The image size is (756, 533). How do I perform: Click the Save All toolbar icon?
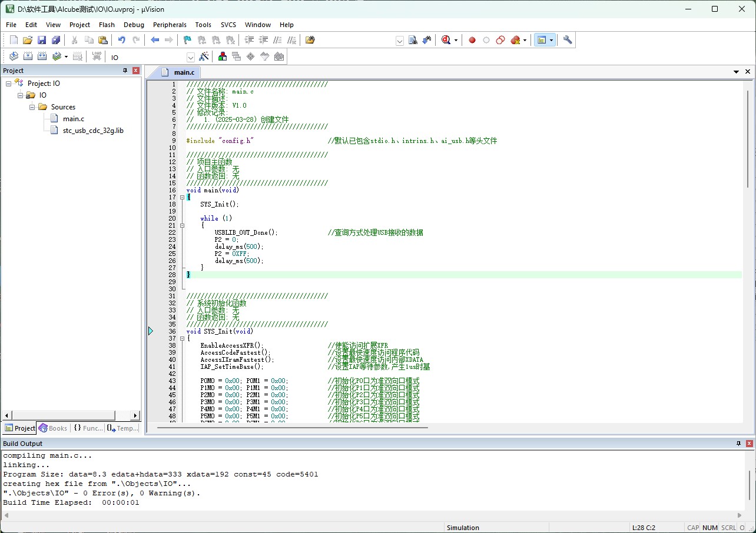click(x=56, y=40)
